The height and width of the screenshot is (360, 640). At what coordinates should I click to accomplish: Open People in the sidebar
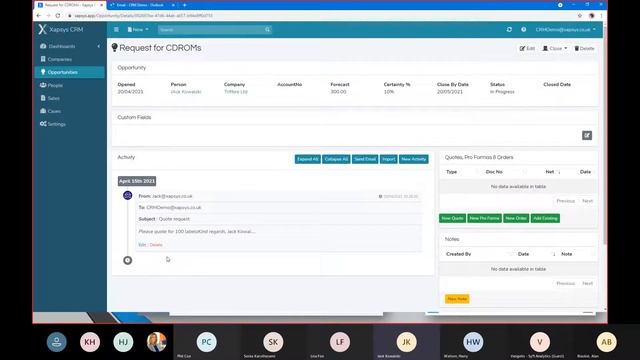click(55, 85)
